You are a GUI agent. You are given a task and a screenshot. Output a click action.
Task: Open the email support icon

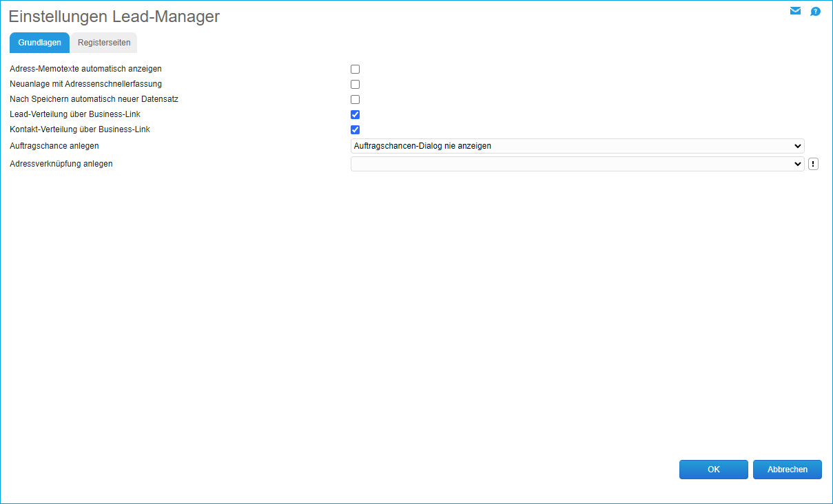[x=795, y=11]
